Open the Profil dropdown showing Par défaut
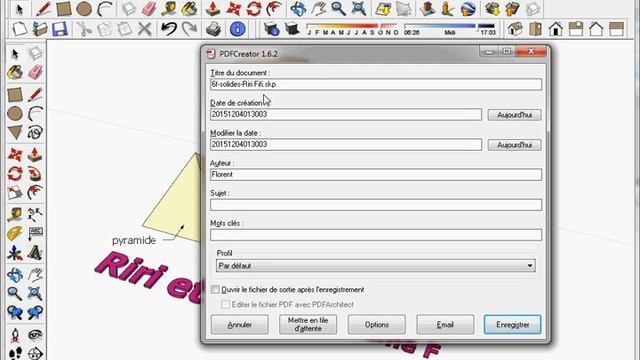 click(x=376, y=266)
